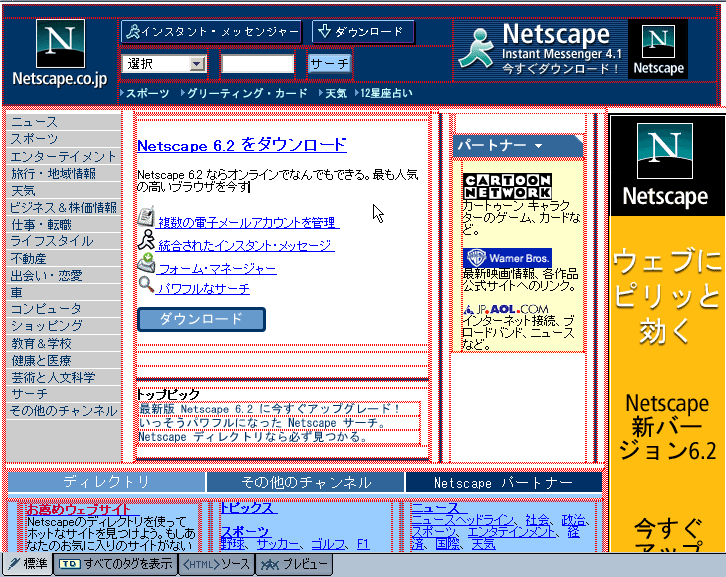This screenshot has width=726, height=577.
Task: Open 最新版 Netscape 6.2 に今すぐアップグレード link
Action: [269, 409]
